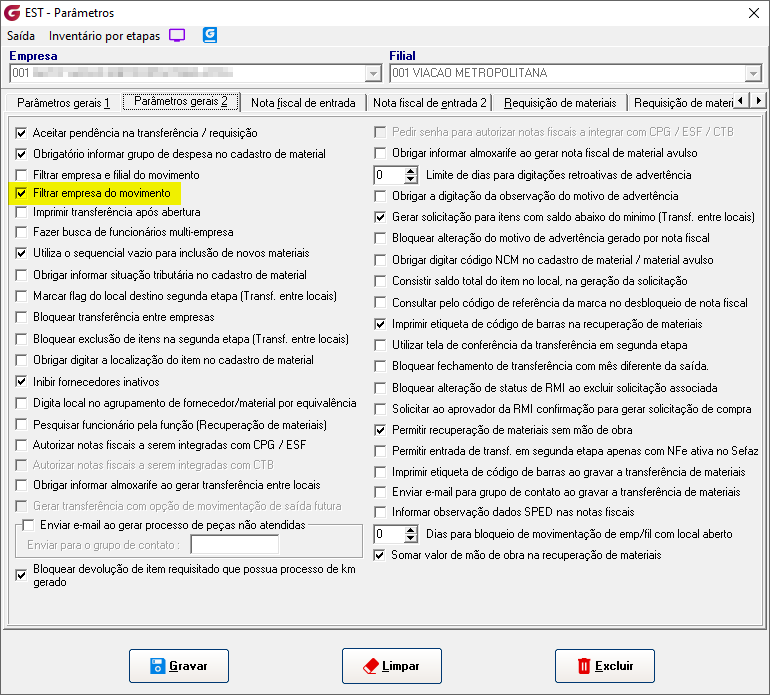Click the red G application logo
The image size is (770, 695).
12,13
